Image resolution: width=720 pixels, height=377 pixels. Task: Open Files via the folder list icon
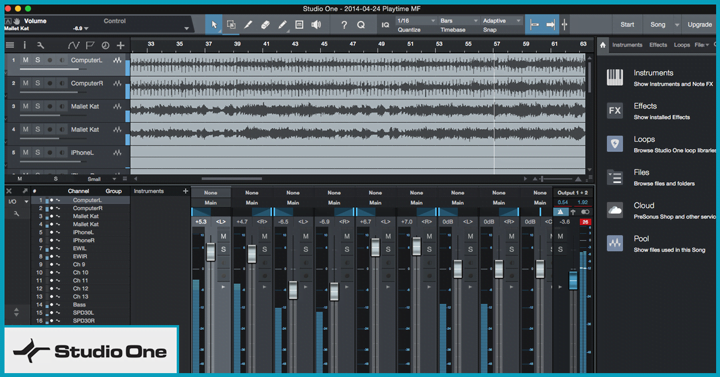615,177
